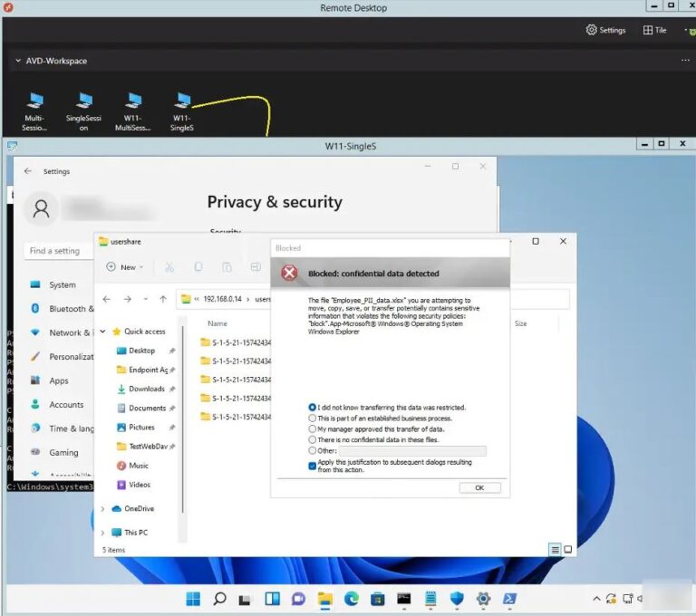696x616 pixels.
Task: Open Microsoft Edge from the taskbar
Action: pos(351,599)
